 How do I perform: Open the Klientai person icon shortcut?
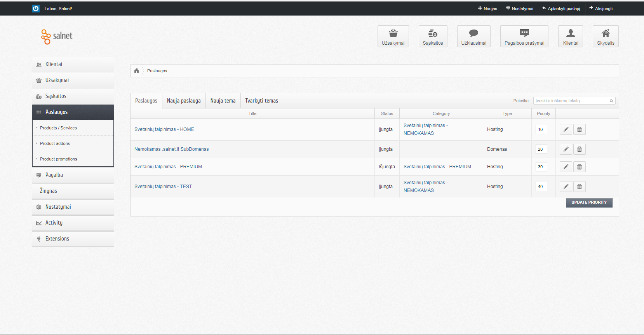point(571,37)
